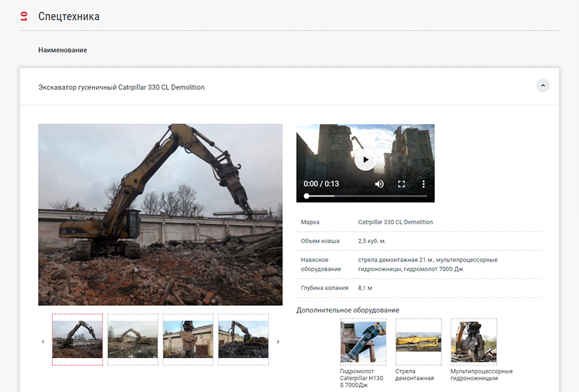Click the Наименование column header
The image size is (579, 392).
(x=63, y=50)
